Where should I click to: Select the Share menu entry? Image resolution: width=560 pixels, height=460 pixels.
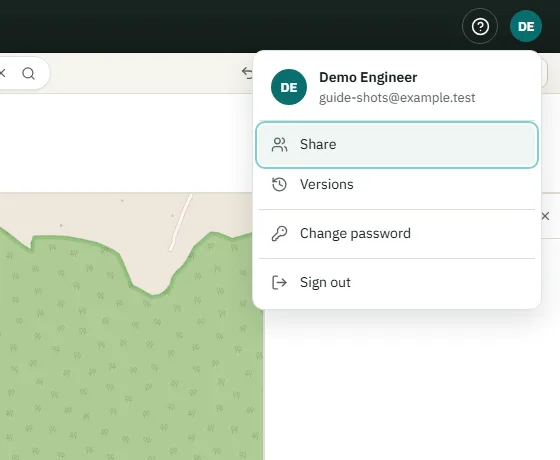click(397, 145)
